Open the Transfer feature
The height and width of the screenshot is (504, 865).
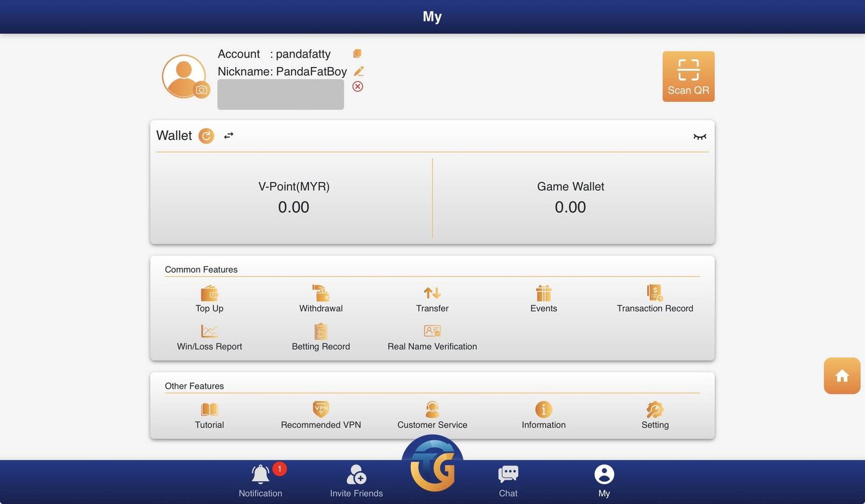pyautogui.click(x=432, y=299)
